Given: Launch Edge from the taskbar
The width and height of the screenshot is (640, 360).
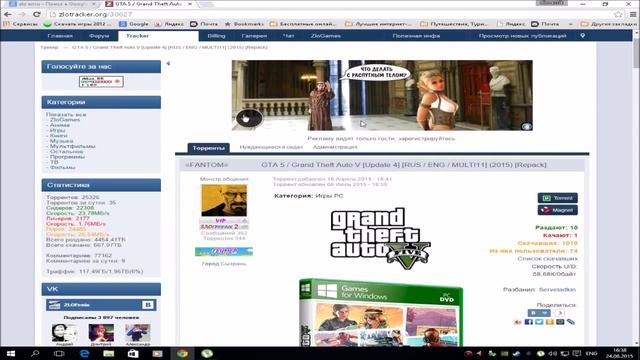Looking at the screenshot, I should (84, 353).
